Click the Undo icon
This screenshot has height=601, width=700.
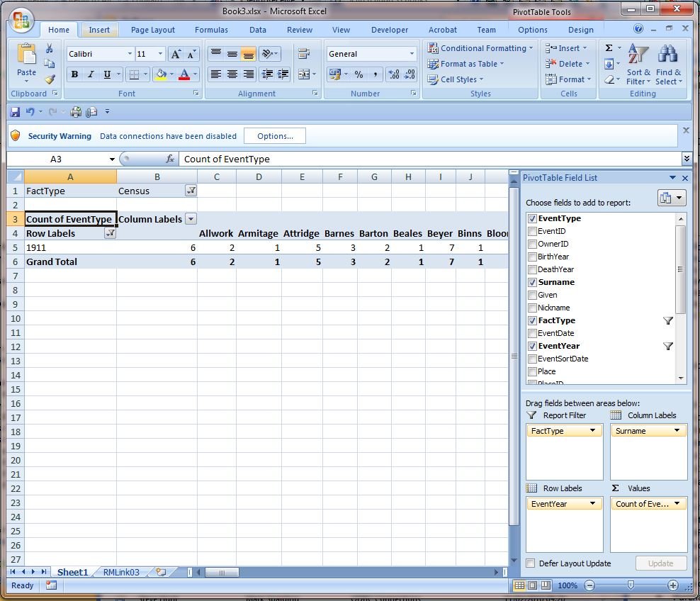[30, 112]
